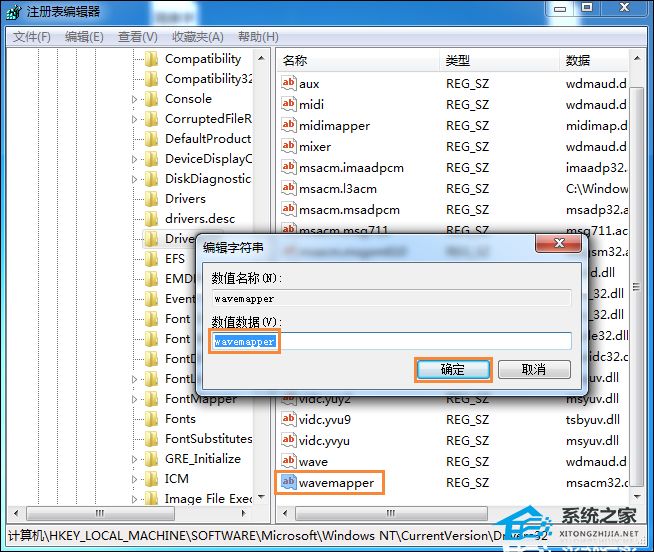Viewport: 654px width, 552px height.
Task: Expand the DiskDiagnostic tree node
Action: coord(134,179)
